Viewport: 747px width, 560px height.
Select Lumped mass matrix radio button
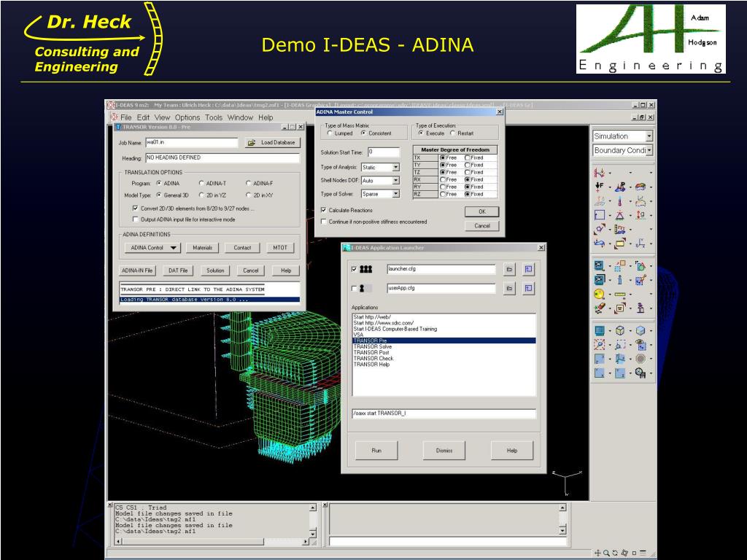tap(330, 133)
